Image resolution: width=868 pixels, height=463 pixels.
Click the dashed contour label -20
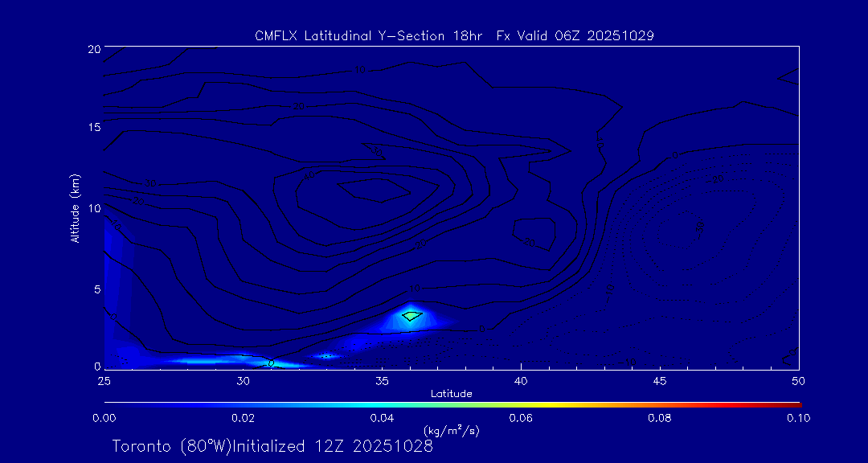point(717,179)
